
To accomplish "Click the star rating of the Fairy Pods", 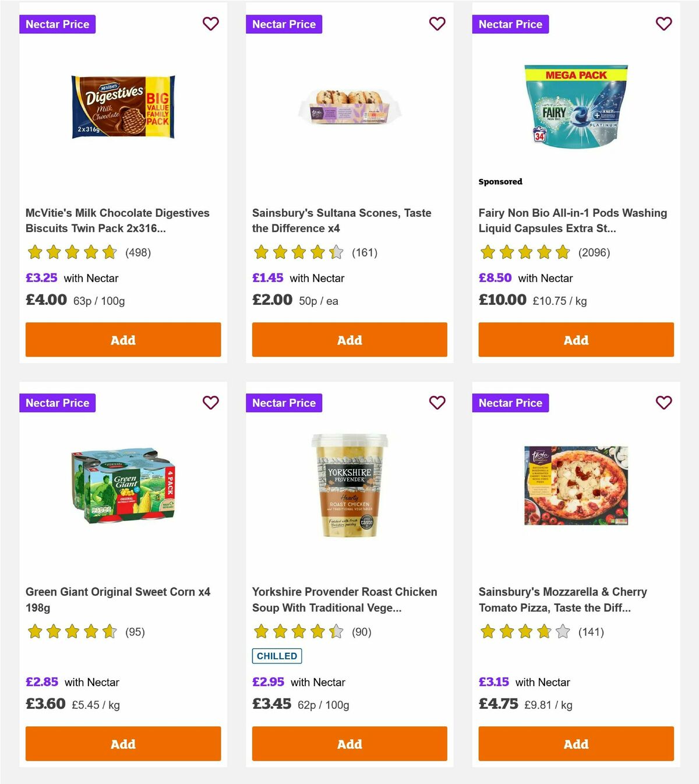I will tap(524, 252).
